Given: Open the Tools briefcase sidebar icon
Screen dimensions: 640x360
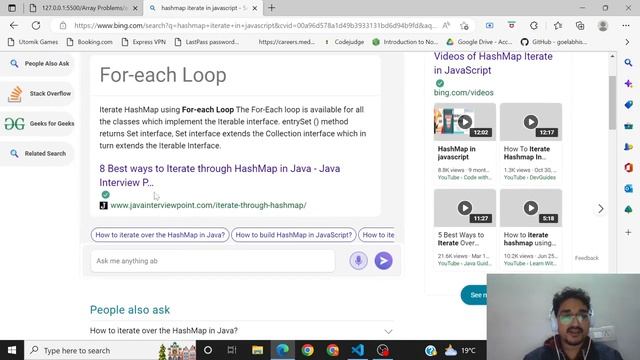Looking at the screenshot, I should tap(628, 126).
